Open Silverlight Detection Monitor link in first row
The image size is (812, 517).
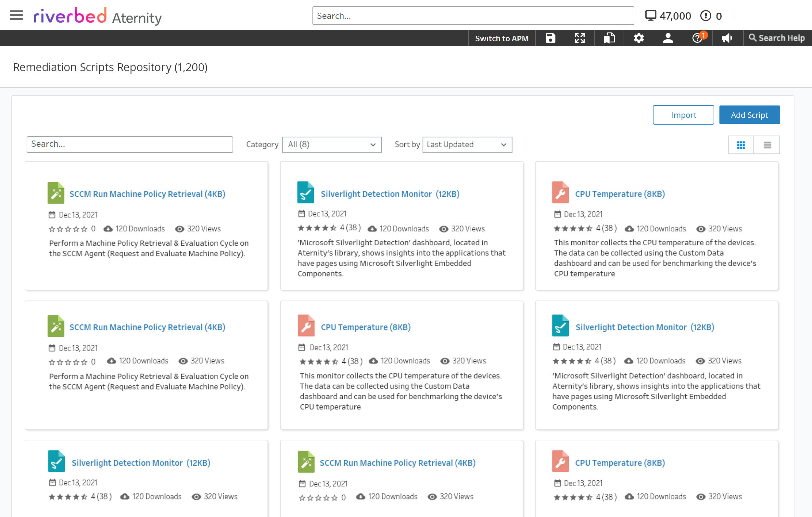pyautogui.click(x=390, y=194)
